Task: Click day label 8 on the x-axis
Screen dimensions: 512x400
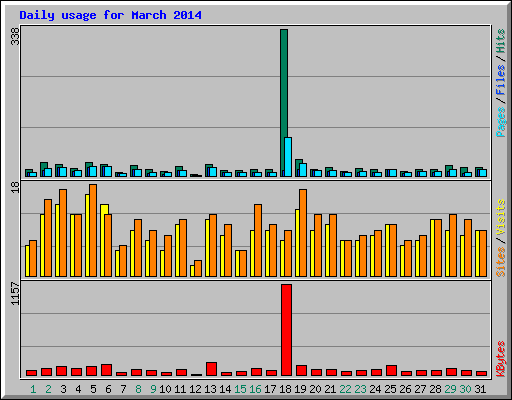Action: point(138,389)
